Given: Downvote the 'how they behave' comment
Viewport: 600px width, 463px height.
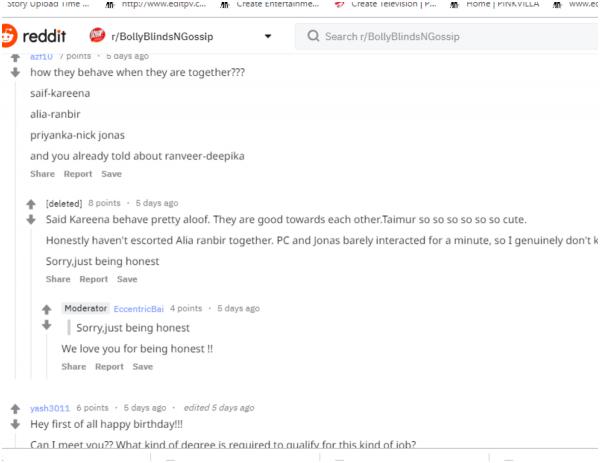Looking at the screenshot, I should pyautogui.click(x=15, y=72).
